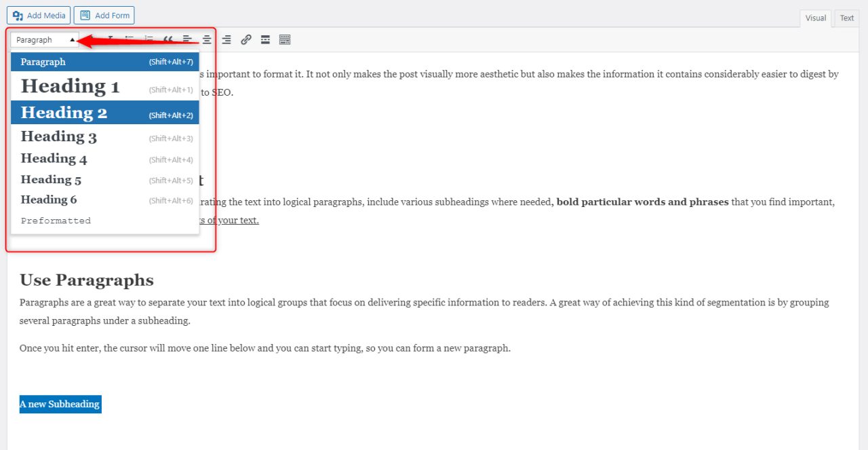This screenshot has width=868, height=450.
Task: Switch to the Visual editor tab
Action: point(815,18)
